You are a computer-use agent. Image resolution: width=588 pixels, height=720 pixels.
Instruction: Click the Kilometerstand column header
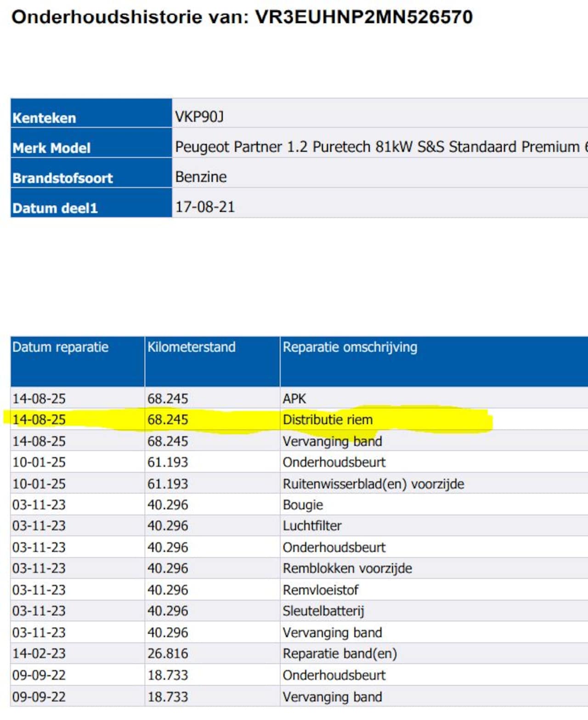point(191,347)
